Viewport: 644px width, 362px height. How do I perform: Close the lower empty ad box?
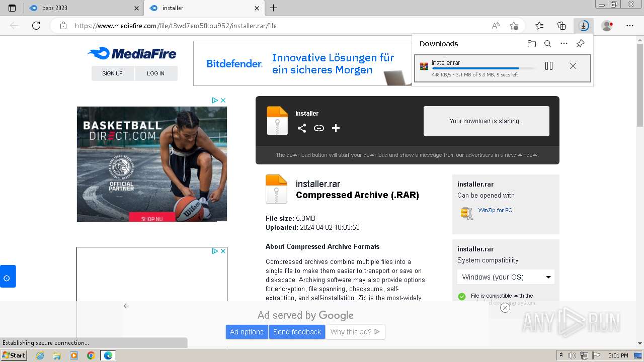point(223,251)
